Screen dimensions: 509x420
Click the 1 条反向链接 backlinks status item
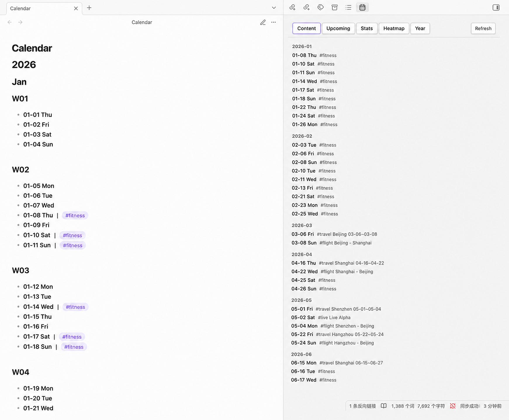click(x=363, y=406)
